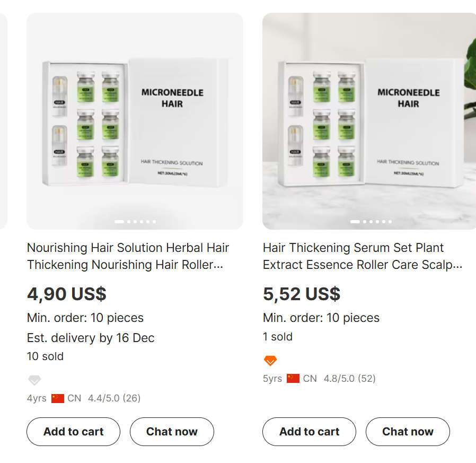Image resolution: width=476 pixels, height=463 pixels.
Task: Add the 5,52 US$ product to cart
Action: click(309, 432)
